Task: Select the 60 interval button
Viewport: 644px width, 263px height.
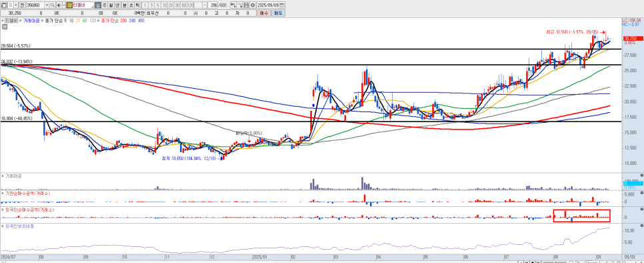Action: (183, 5)
